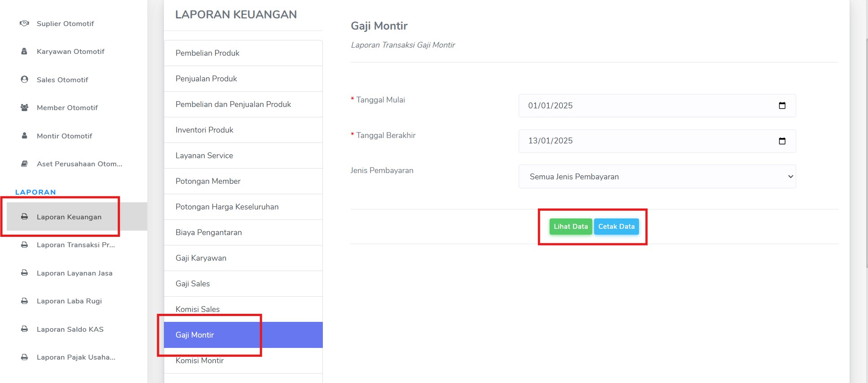
Task: Click the printer icon beside Laporan Saldo KAS
Action: coord(24,329)
